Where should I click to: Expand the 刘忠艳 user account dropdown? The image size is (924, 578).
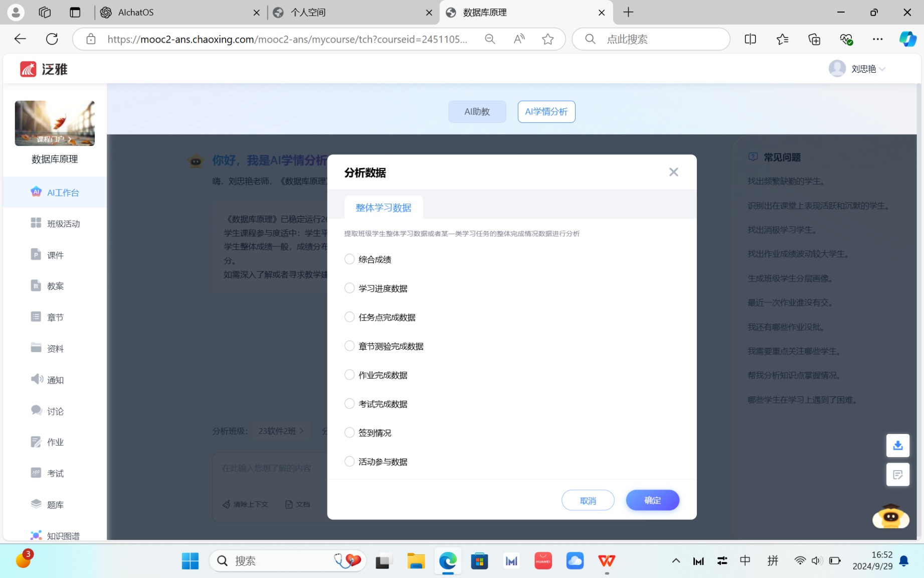click(858, 69)
